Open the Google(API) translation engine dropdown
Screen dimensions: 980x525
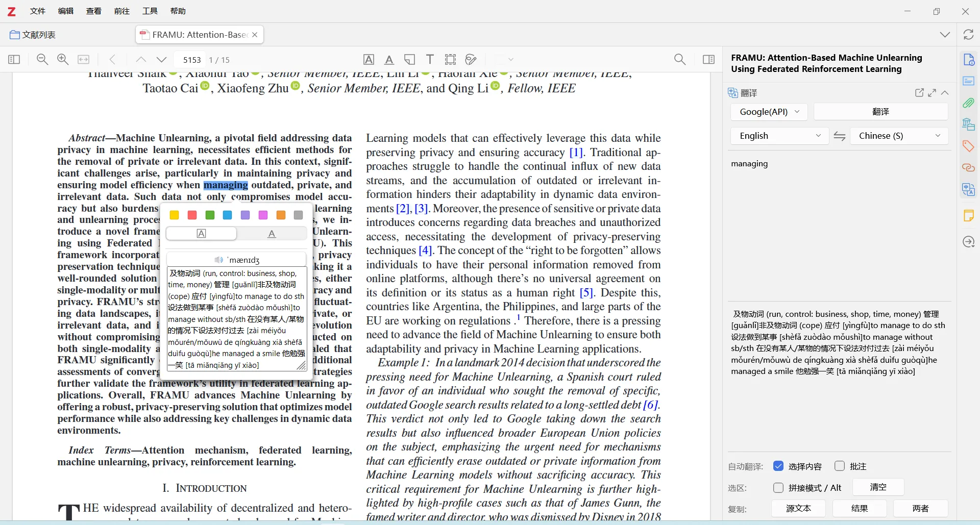[x=769, y=112]
